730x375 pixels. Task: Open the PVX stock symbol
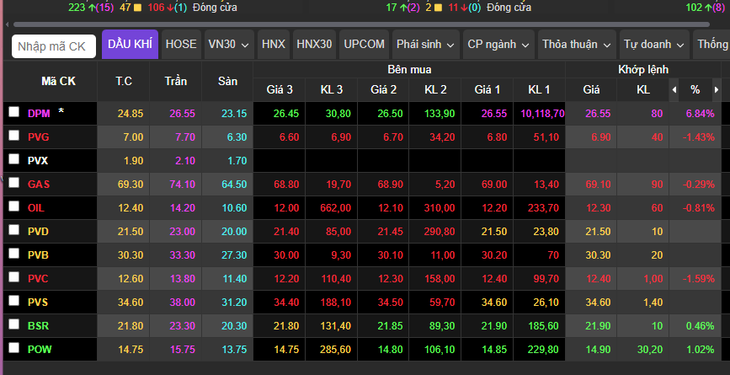(x=38, y=161)
